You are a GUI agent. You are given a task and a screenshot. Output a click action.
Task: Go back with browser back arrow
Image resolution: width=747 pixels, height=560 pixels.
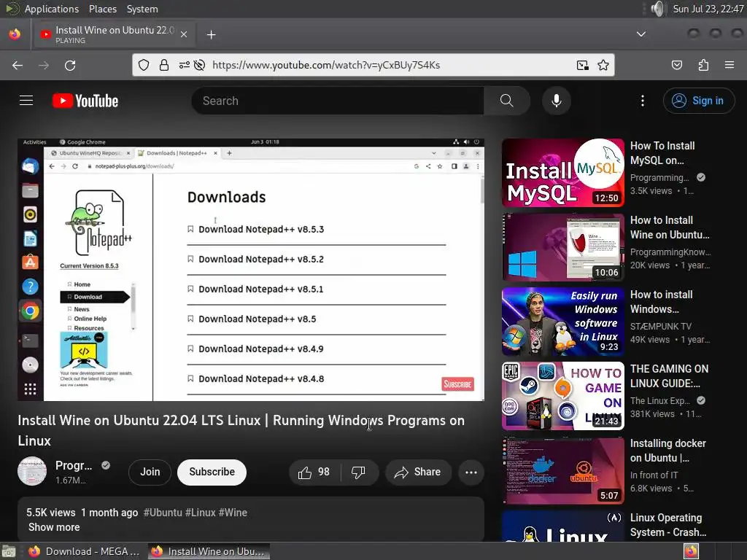18,65
